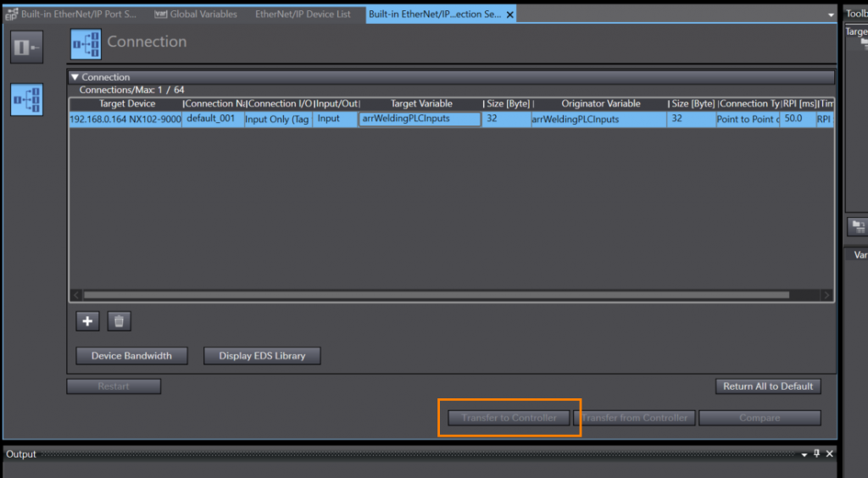The image size is (868, 478).
Task: Click Transfer to Controller button
Action: point(509,418)
